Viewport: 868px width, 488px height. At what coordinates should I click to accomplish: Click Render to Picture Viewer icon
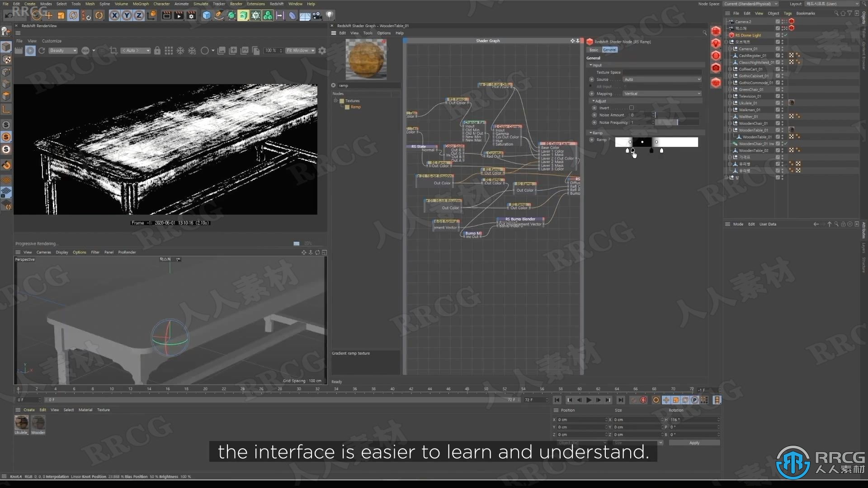(179, 16)
